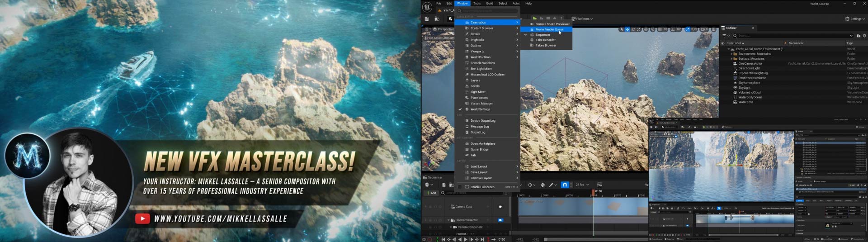Click the youtube.com/mikkellassalle link text

(x=221, y=219)
